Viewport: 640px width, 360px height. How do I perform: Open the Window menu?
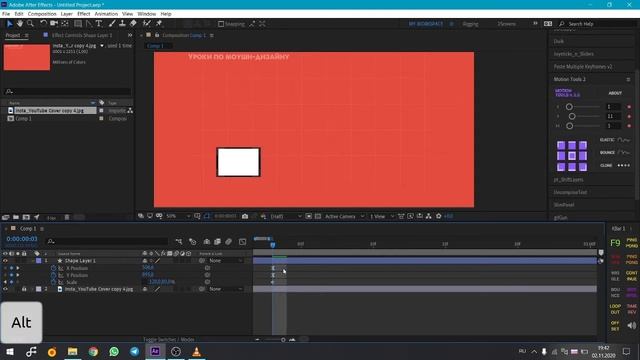pyautogui.click(x=147, y=14)
